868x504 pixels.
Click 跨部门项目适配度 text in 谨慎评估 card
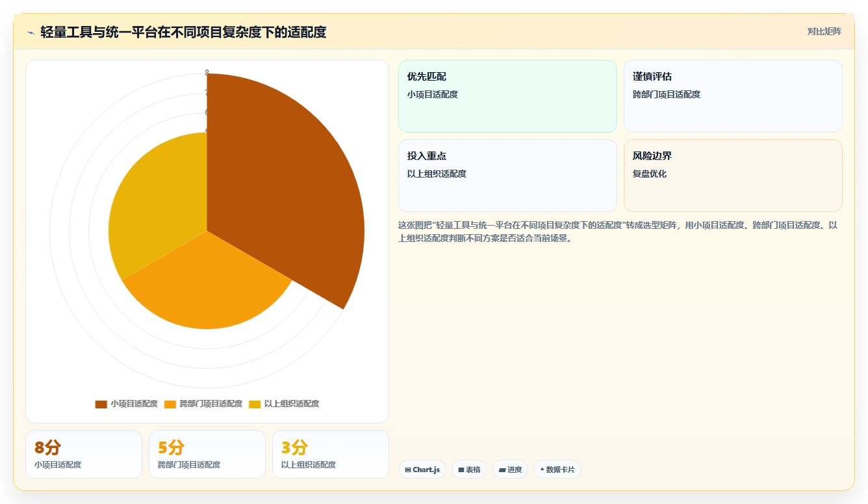point(667,94)
